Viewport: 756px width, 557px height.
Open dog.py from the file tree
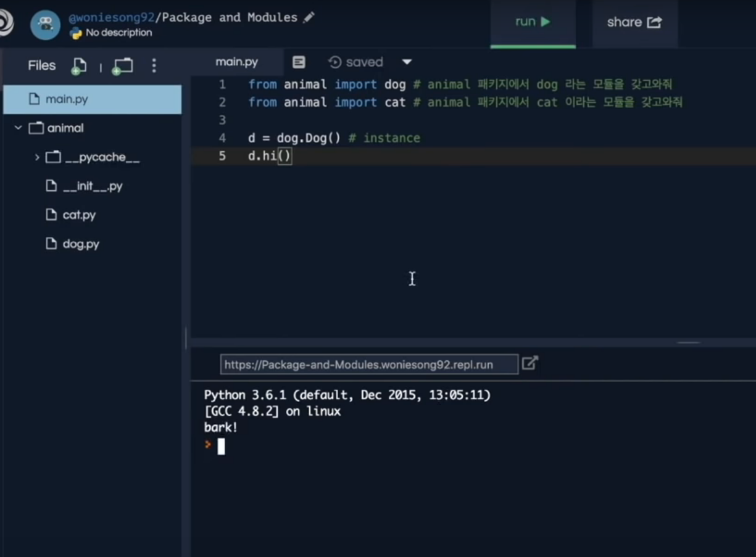click(80, 244)
